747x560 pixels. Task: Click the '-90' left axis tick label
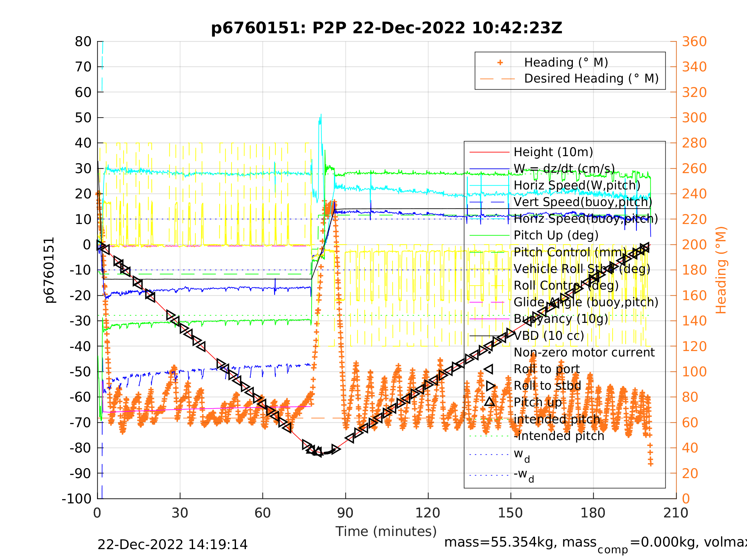(x=80, y=473)
